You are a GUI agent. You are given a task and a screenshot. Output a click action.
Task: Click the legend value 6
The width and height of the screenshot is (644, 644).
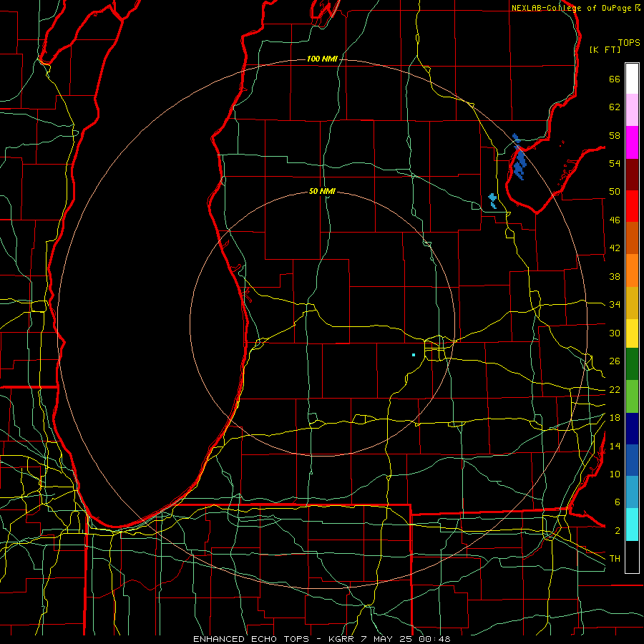click(x=617, y=502)
